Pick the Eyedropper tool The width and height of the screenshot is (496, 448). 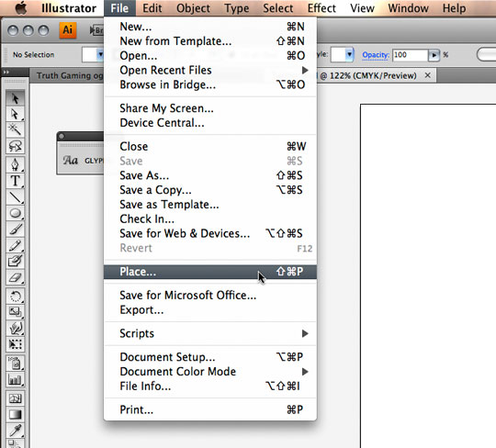click(x=15, y=430)
